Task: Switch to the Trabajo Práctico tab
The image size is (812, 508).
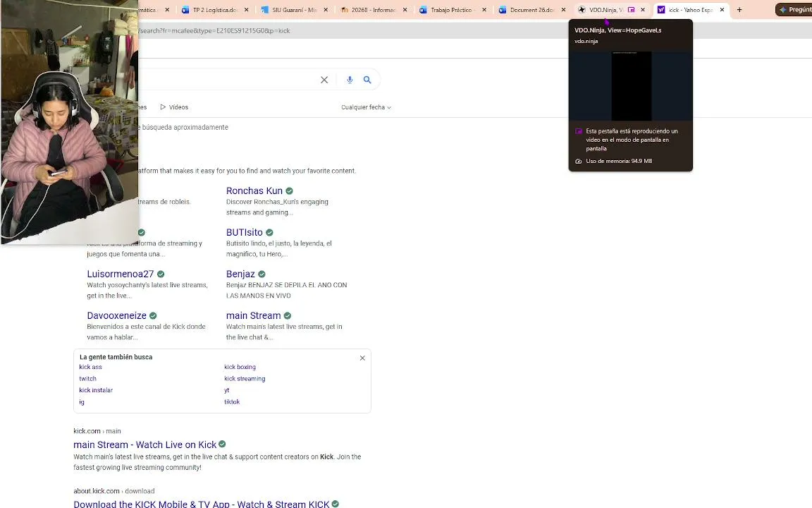Action: click(453, 10)
